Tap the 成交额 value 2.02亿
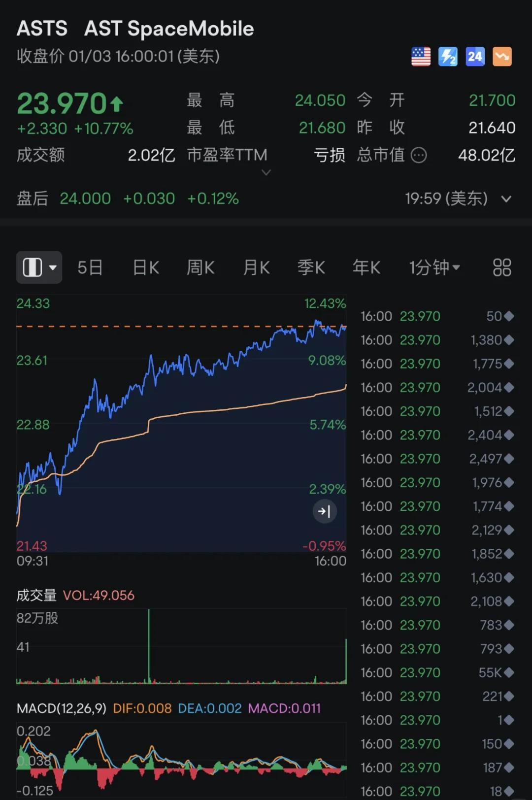 click(x=152, y=155)
